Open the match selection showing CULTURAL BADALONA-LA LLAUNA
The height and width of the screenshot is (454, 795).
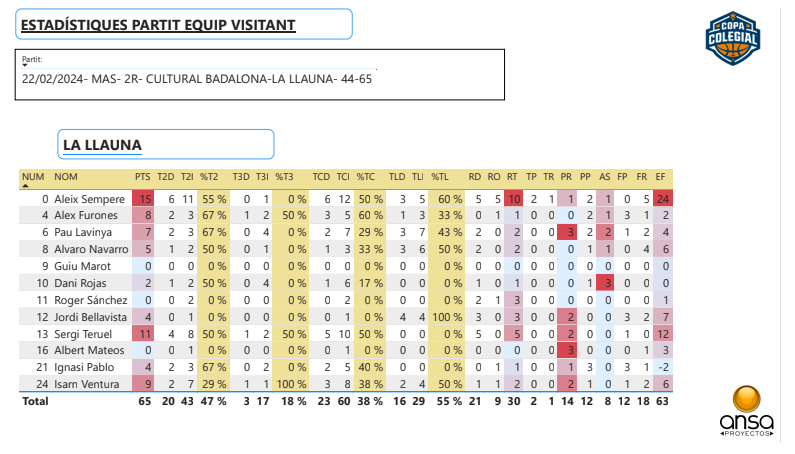click(x=197, y=79)
